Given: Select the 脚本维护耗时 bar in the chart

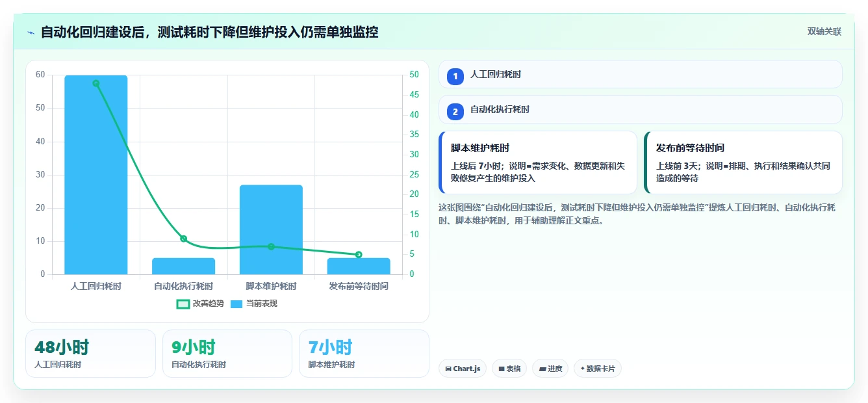Looking at the screenshot, I should pyautogui.click(x=271, y=230).
